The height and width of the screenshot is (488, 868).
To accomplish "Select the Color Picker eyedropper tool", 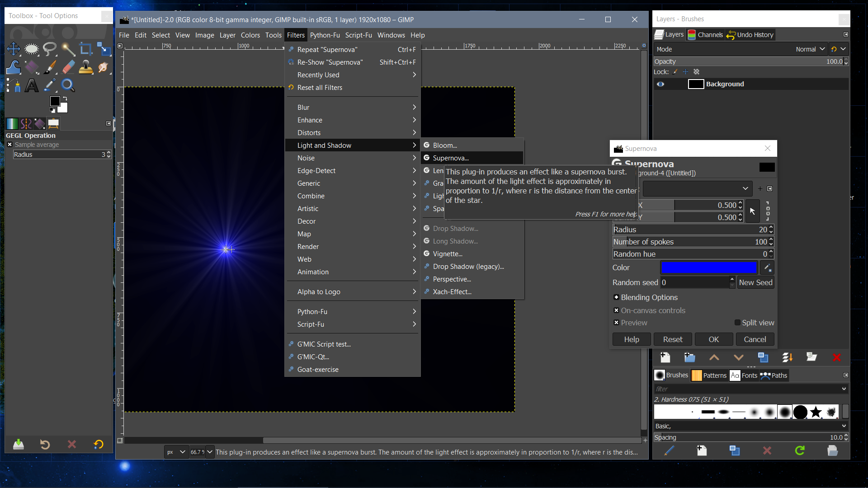I will click(x=50, y=85).
